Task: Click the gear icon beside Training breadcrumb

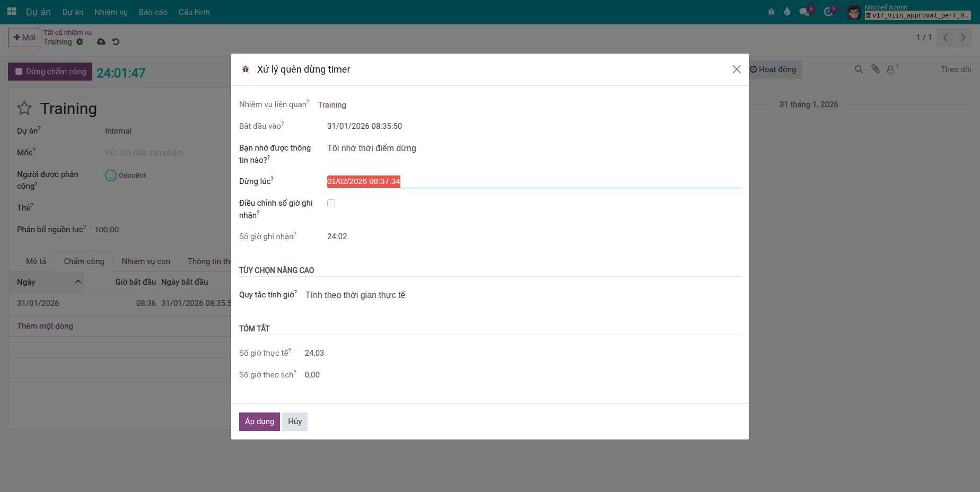Action: point(80,42)
